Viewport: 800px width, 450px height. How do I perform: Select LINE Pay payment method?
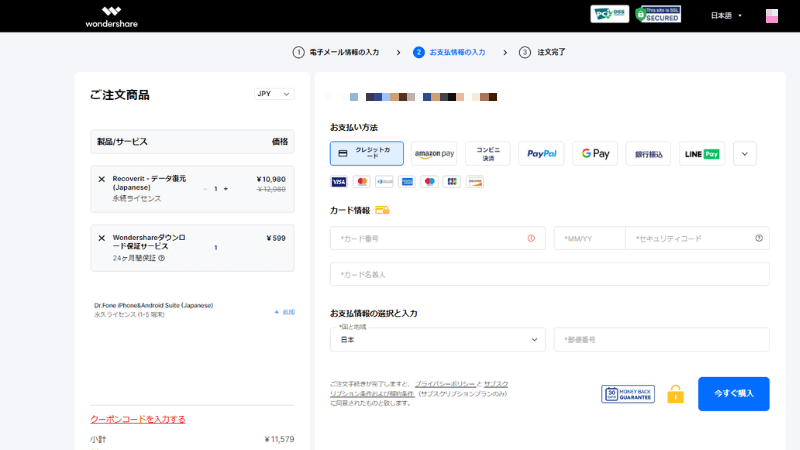pyautogui.click(x=702, y=154)
